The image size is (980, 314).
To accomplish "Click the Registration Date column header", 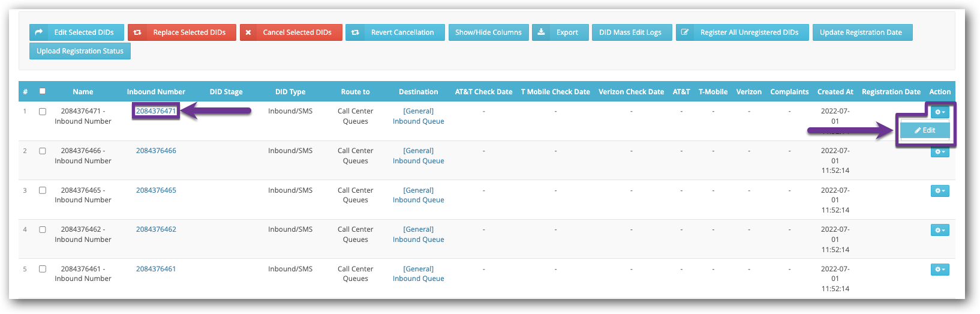I will point(891,92).
